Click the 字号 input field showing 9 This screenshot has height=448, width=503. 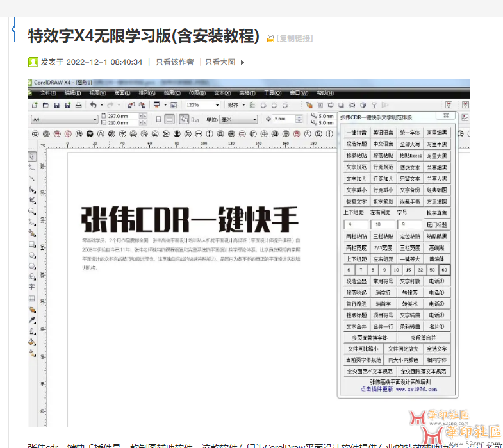point(409,224)
